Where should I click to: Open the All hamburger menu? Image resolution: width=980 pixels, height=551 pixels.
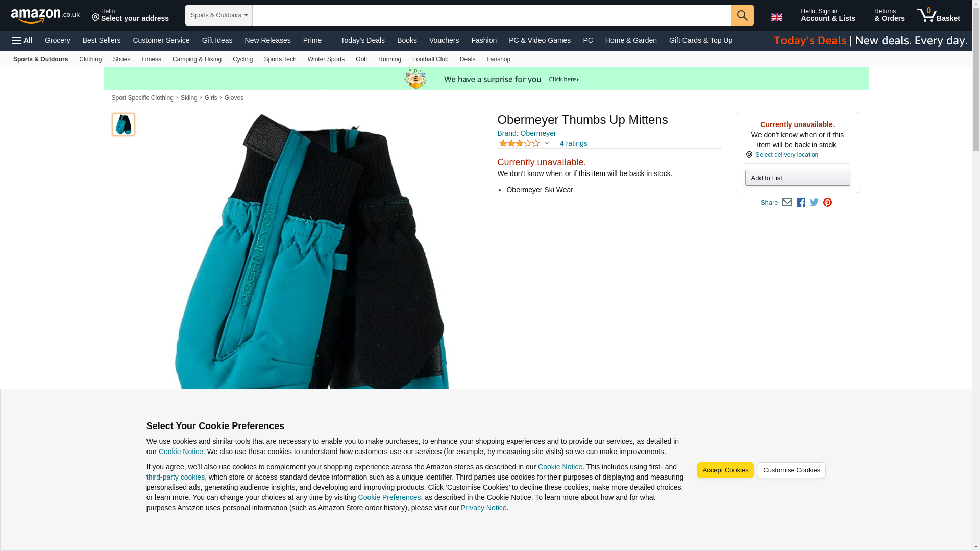22,40
